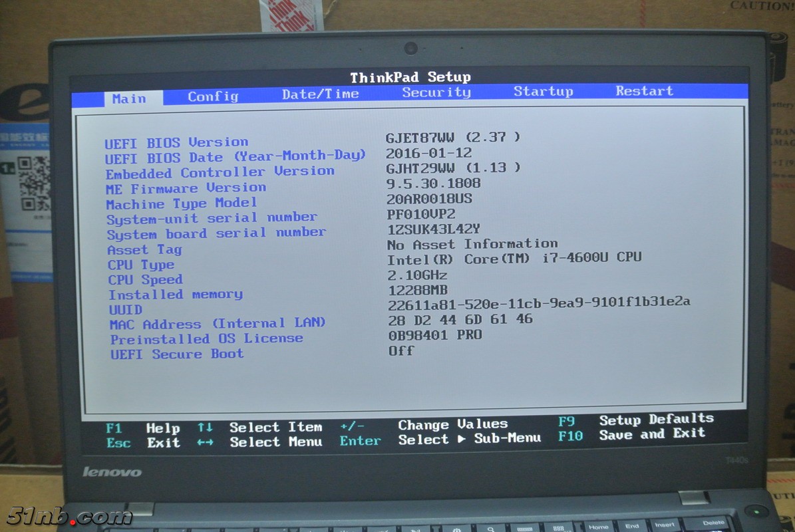Click UUID value starting 22611a81
Viewport: 795px width, 532px height.
pos(539,303)
